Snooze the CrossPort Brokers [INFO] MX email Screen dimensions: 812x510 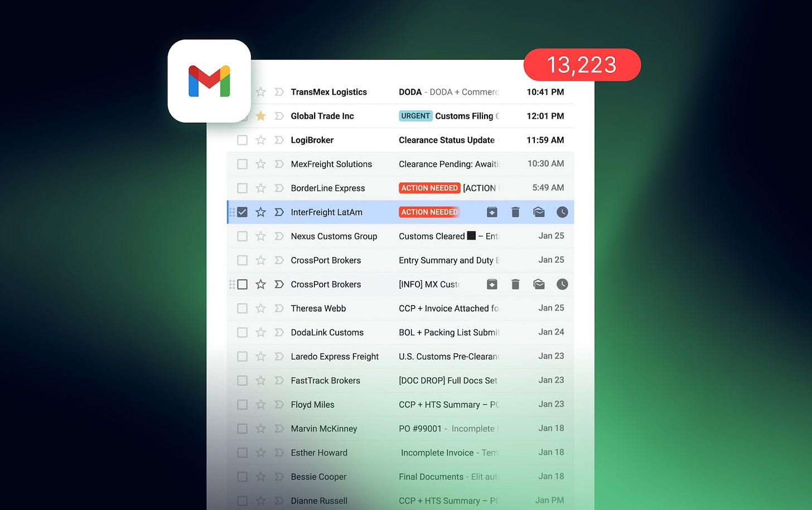coord(562,284)
